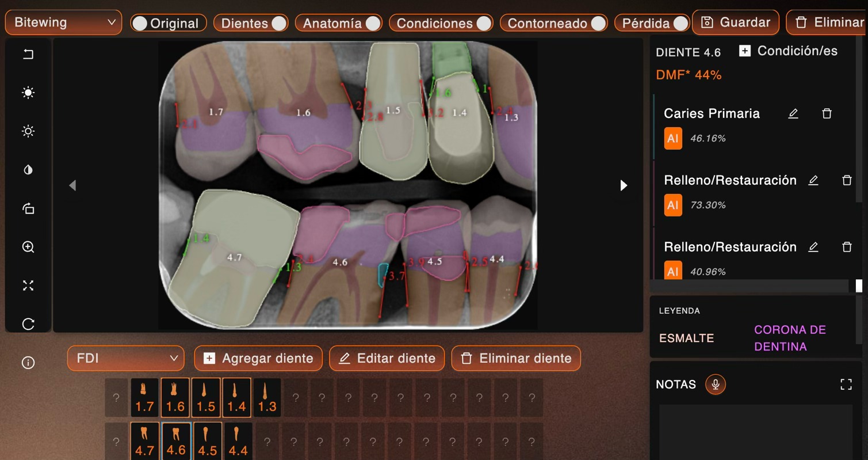Expand the Notas panel to fullscreen
This screenshot has width=868, height=460.
pyautogui.click(x=846, y=385)
